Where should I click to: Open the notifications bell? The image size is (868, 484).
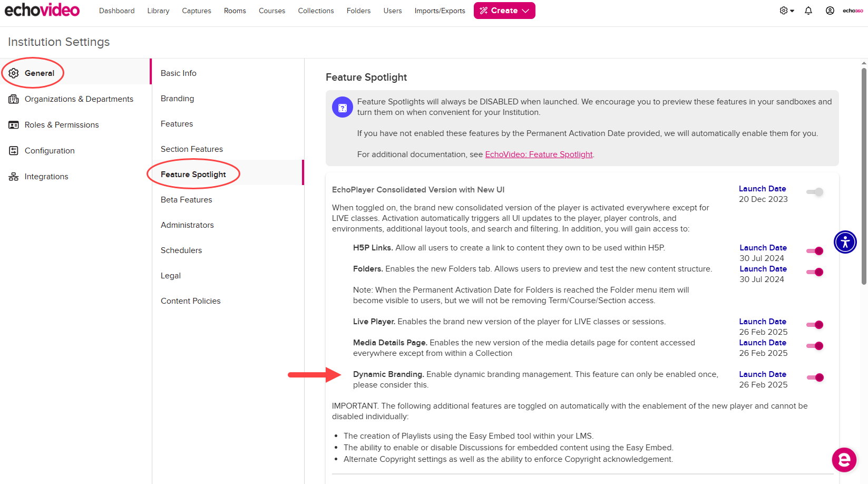click(x=808, y=11)
